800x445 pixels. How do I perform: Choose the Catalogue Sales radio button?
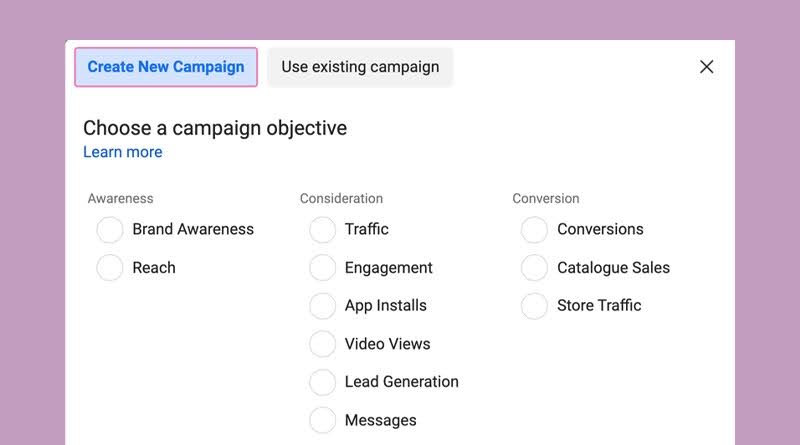[534, 268]
